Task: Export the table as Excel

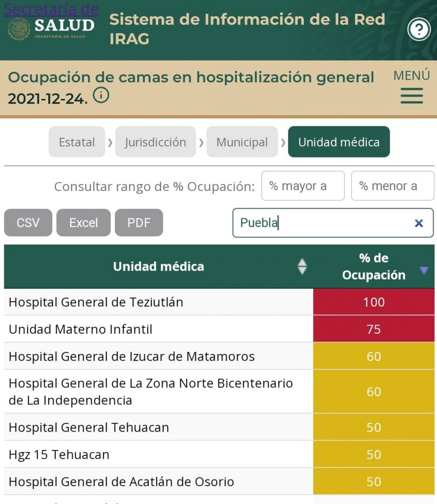Action: [83, 223]
